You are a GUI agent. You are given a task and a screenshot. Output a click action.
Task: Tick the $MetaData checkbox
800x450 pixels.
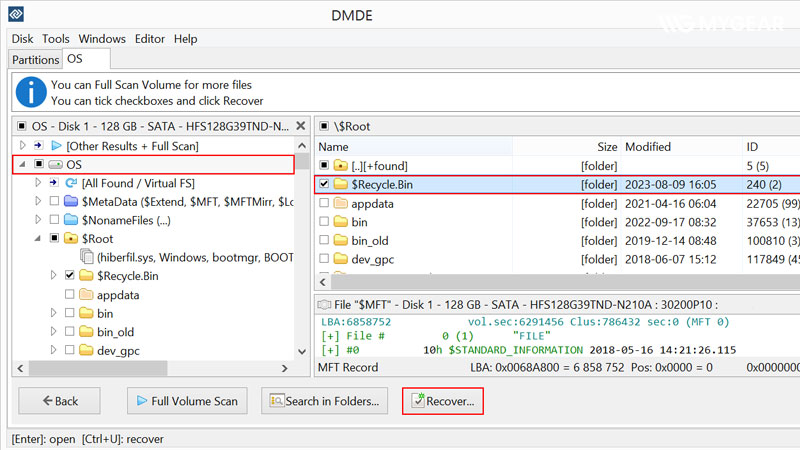click(x=54, y=201)
